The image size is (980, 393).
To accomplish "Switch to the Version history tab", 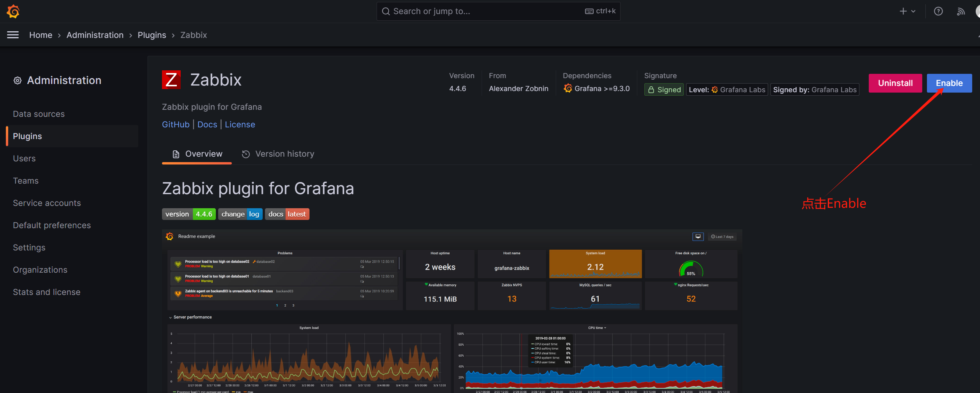I will point(278,154).
